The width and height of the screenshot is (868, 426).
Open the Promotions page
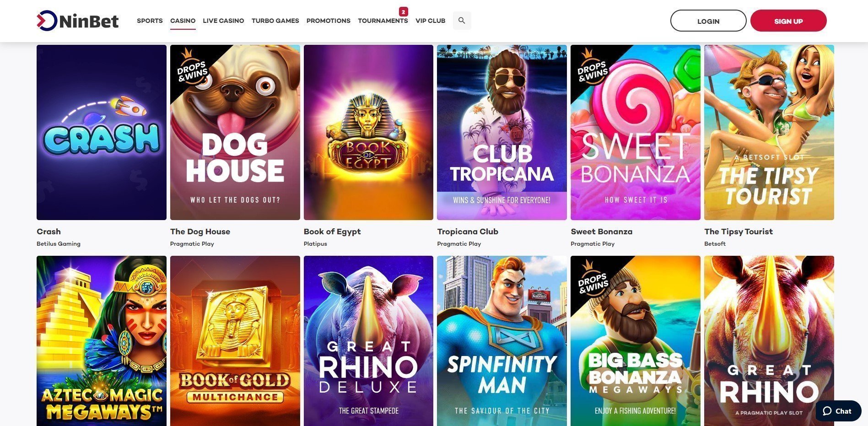[329, 21]
